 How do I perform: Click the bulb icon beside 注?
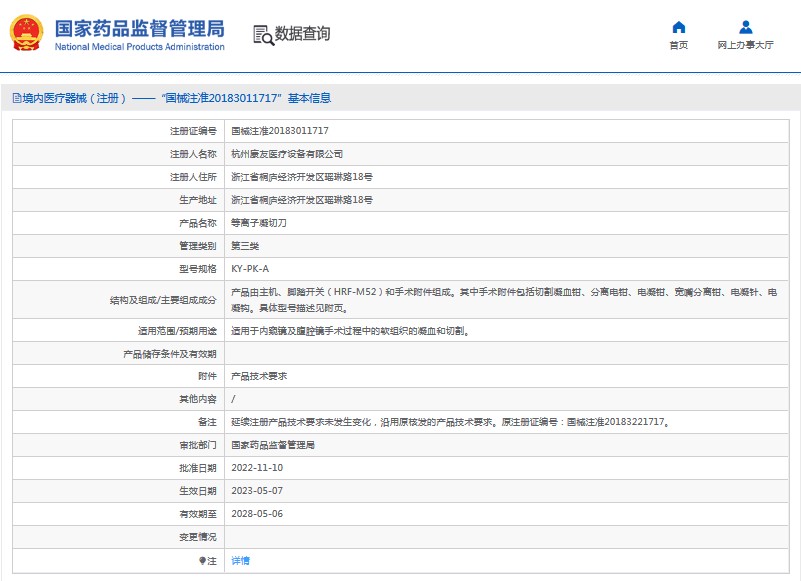pyautogui.click(x=202, y=561)
